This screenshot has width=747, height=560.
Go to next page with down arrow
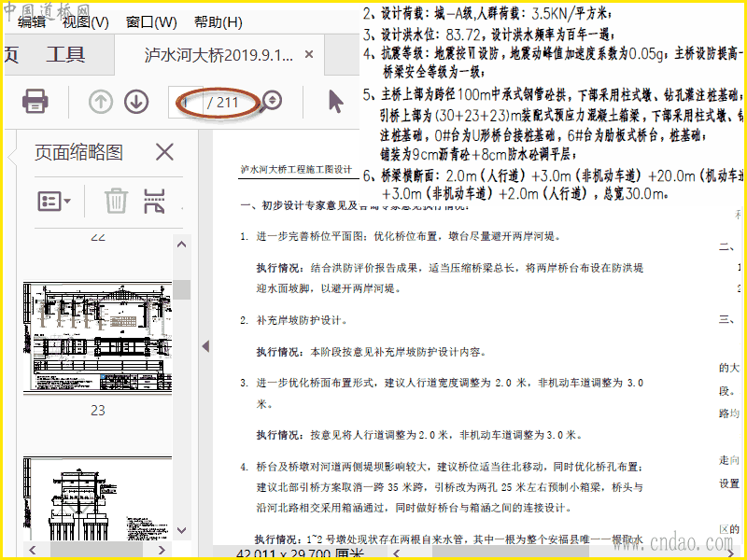[x=136, y=102]
